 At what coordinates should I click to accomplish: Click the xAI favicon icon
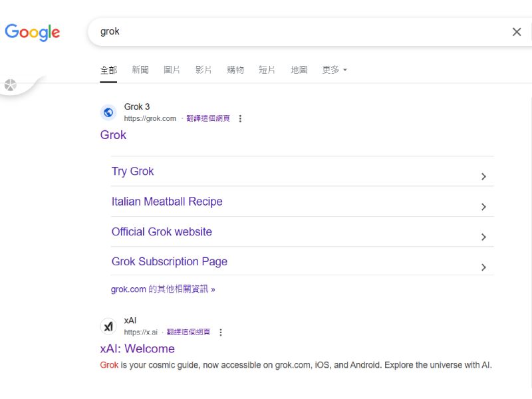coord(108,327)
